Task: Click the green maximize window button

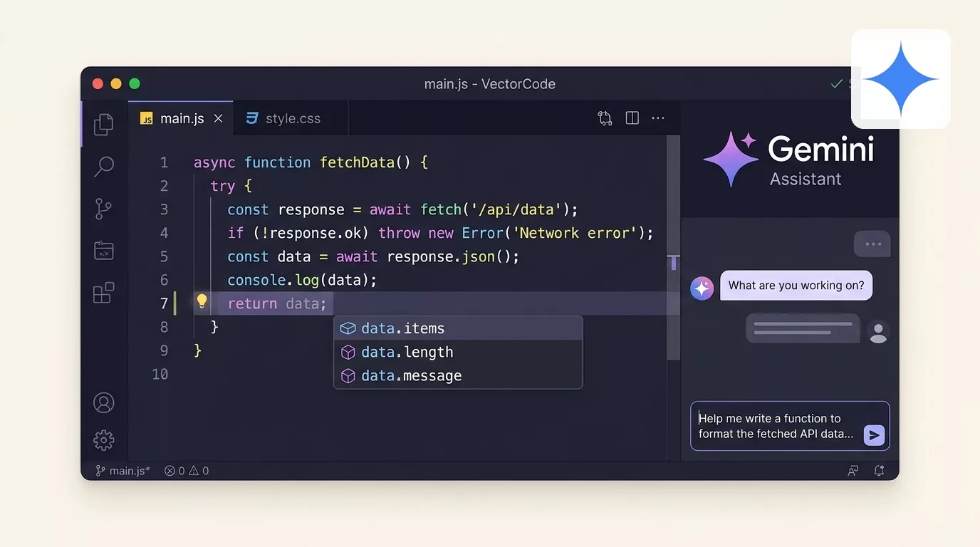Action: 135,84
